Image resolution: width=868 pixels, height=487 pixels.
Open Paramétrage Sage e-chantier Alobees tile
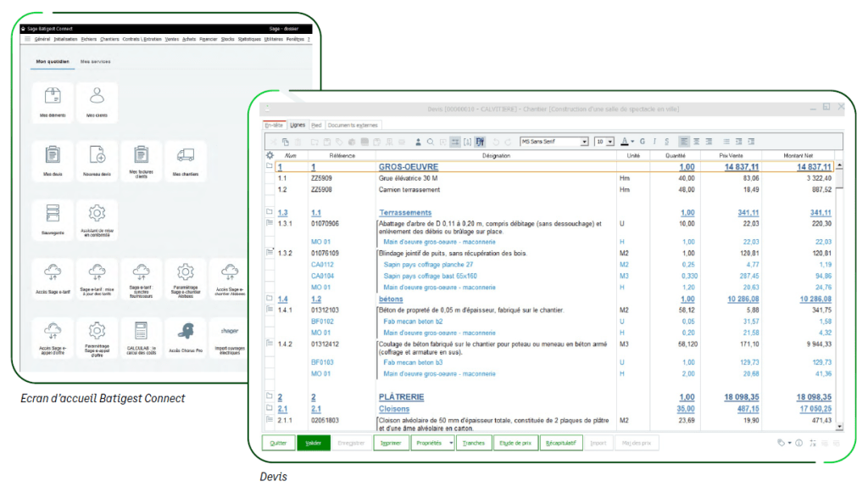(186, 278)
